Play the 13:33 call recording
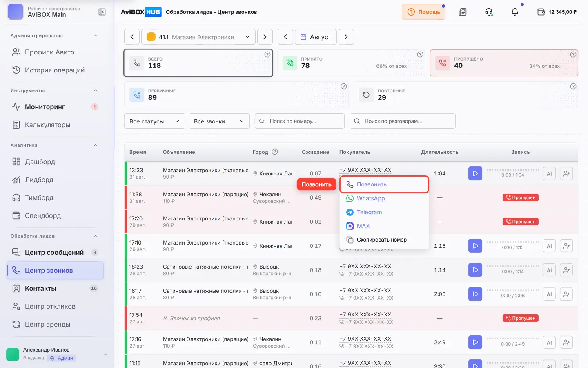The image size is (588, 368). [475, 173]
